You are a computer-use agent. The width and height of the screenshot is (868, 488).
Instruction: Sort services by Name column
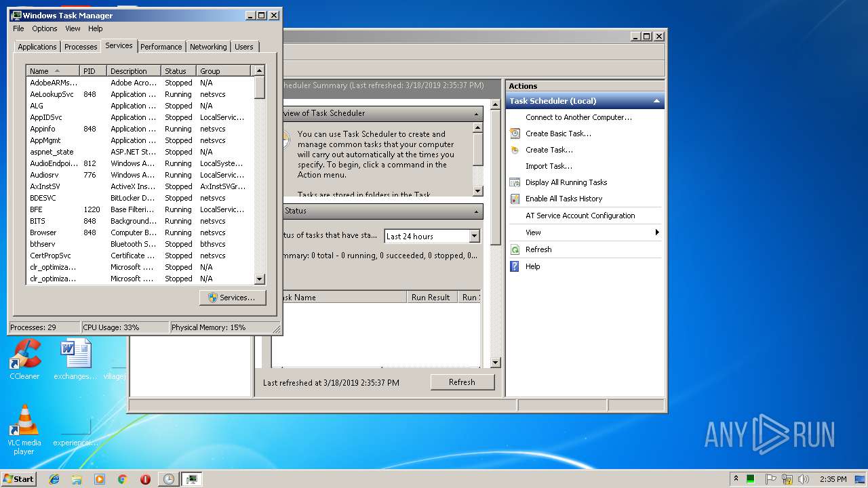(x=53, y=71)
